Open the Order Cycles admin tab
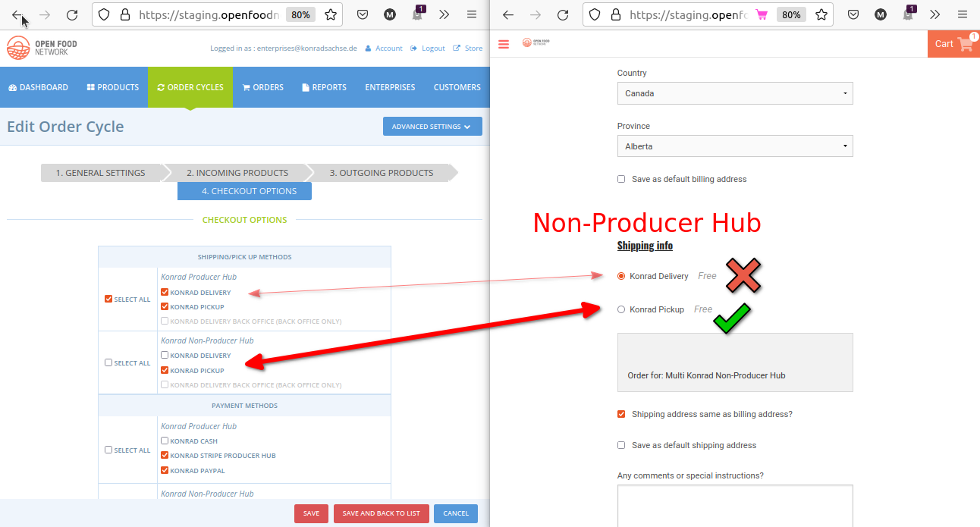Screen dimensions: 980x527 190,87
